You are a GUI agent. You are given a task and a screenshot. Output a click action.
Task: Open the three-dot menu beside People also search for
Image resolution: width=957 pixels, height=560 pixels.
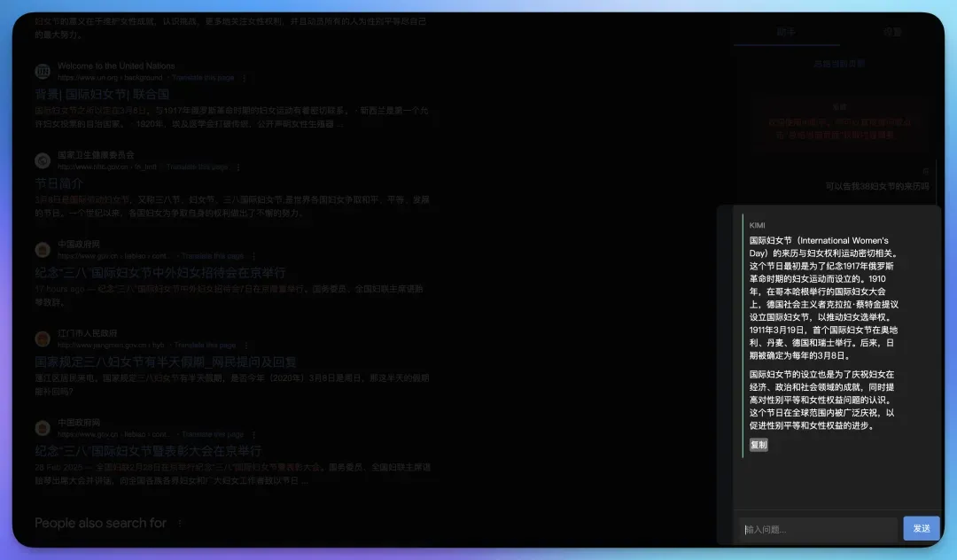[180, 524]
